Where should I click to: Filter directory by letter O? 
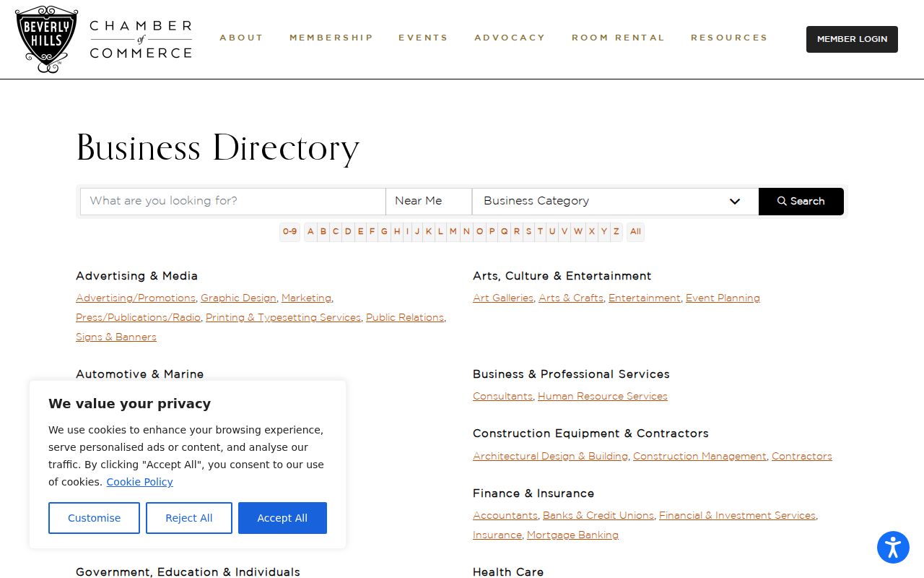pyautogui.click(x=479, y=232)
